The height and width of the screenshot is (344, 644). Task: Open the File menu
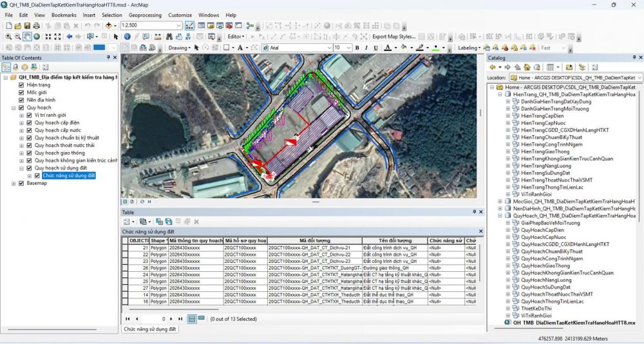pyautogui.click(x=8, y=15)
